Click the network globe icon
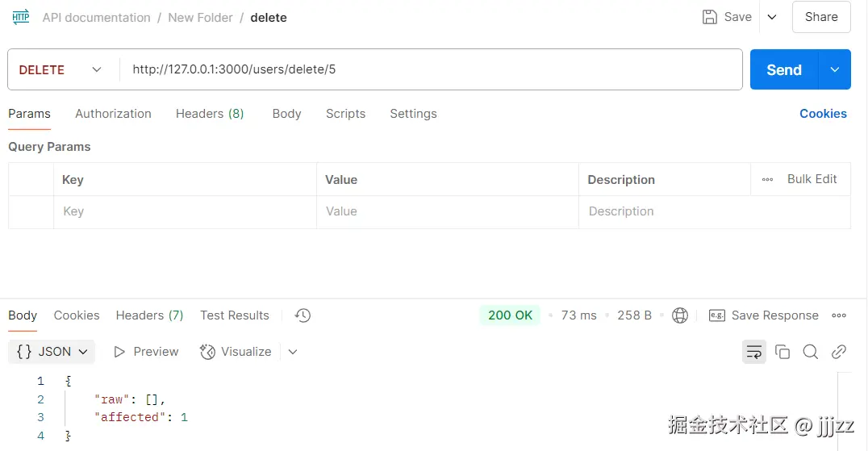Viewport: 868px width, 451px height. coord(680,315)
